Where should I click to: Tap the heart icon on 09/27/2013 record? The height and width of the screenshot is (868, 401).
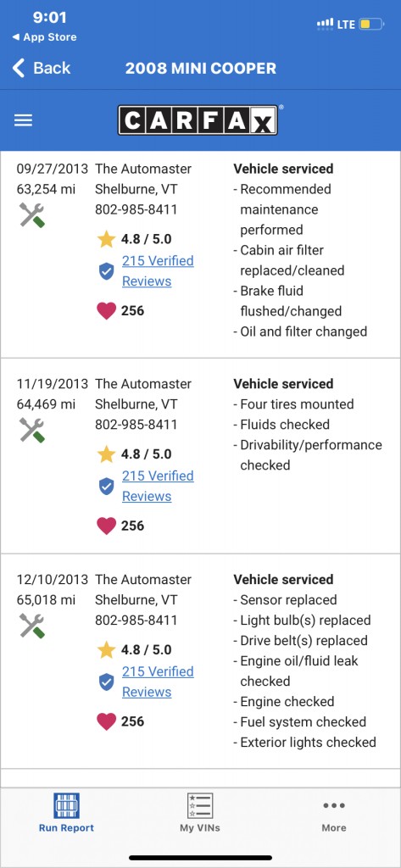coord(106,311)
